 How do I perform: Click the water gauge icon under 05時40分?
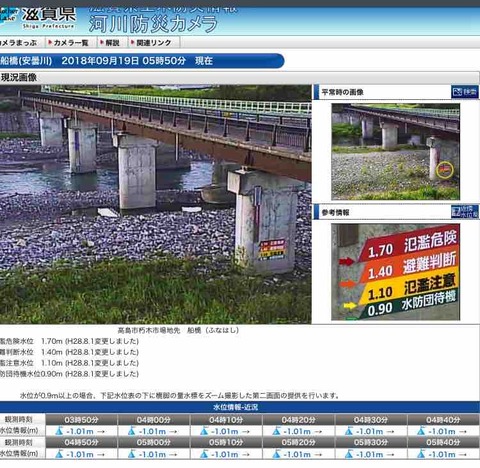click(421, 454)
